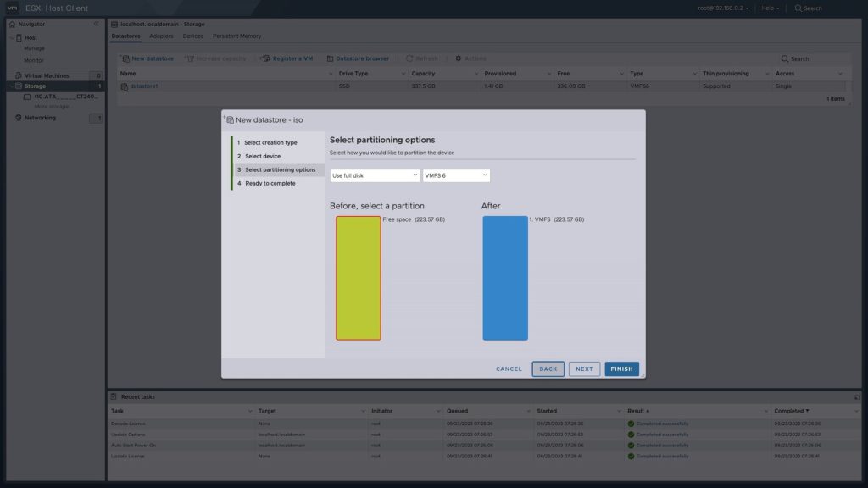Click the Navigator home icon
The image size is (868, 488).
tap(12, 25)
